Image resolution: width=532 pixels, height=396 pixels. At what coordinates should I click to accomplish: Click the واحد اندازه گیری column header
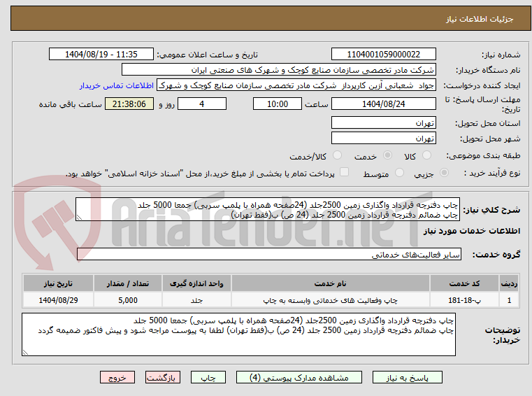(196, 283)
